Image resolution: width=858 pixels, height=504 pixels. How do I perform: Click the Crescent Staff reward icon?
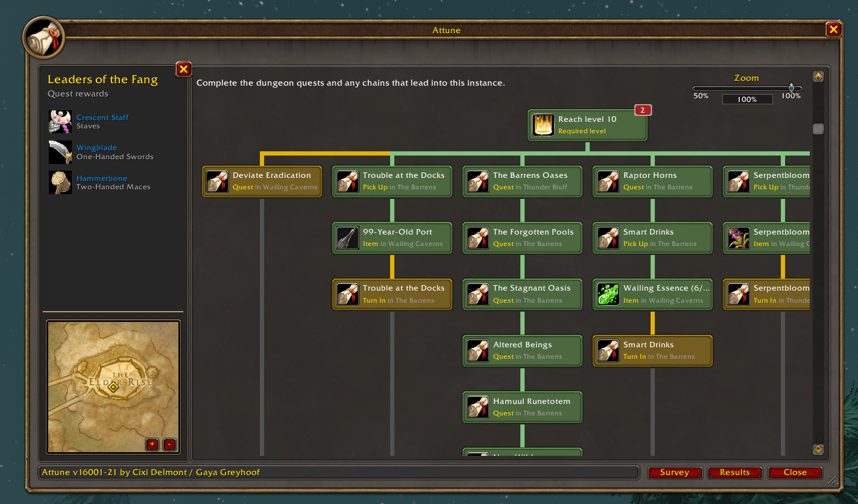click(x=60, y=122)
